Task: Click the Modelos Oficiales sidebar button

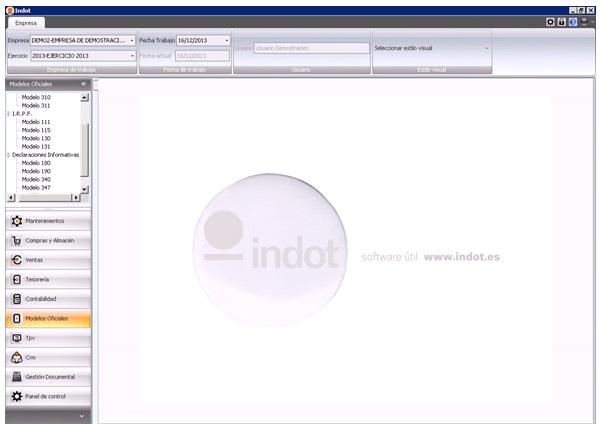Action: (x=46, y=318)
